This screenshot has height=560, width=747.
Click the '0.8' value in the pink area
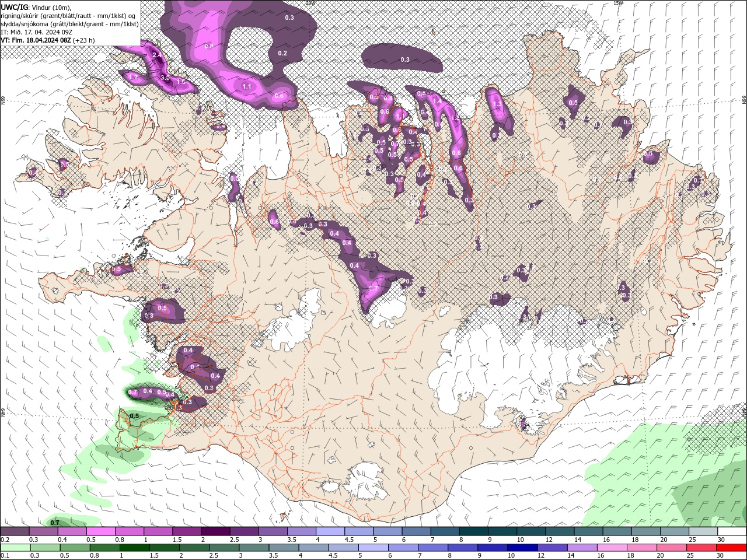pos(209,46)
